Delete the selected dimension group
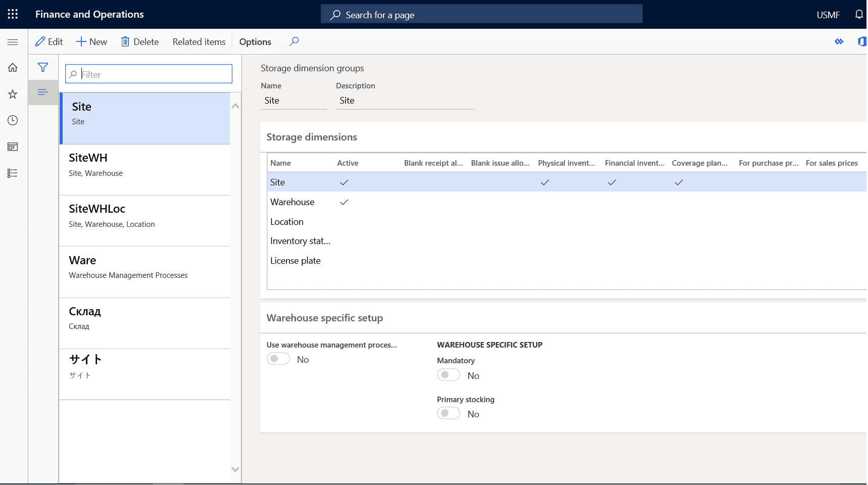868x485 pixels. (140, 42)
